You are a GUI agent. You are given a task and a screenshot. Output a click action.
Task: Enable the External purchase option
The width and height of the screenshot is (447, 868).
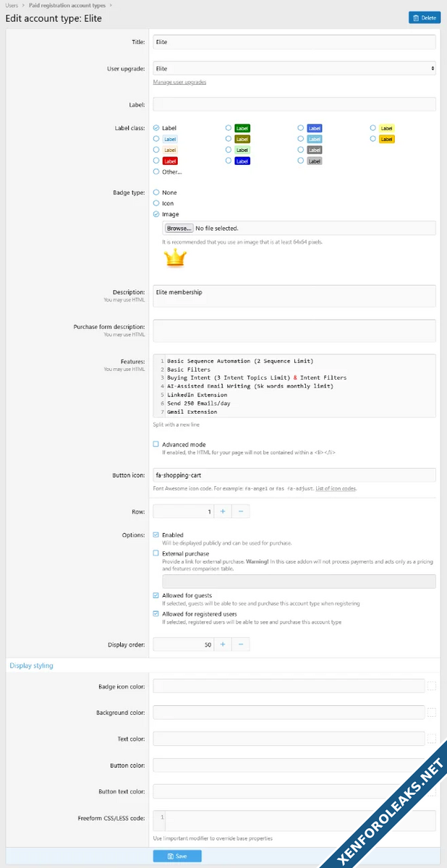tap(156, 553)
